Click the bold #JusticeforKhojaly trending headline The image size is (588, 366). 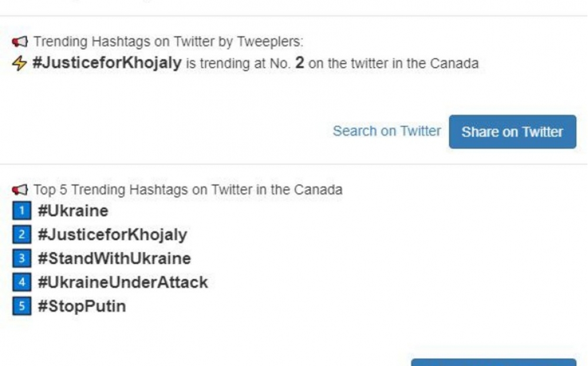(x=106, y=63)
